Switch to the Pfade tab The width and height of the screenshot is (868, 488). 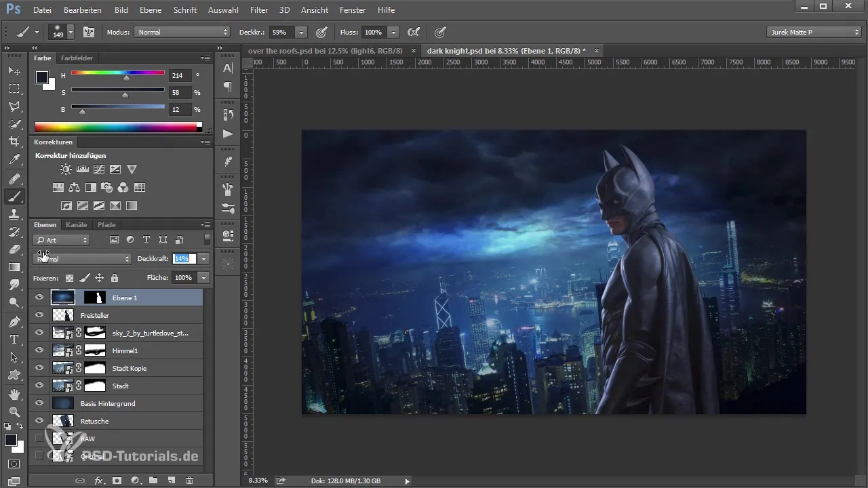[106, 224]
